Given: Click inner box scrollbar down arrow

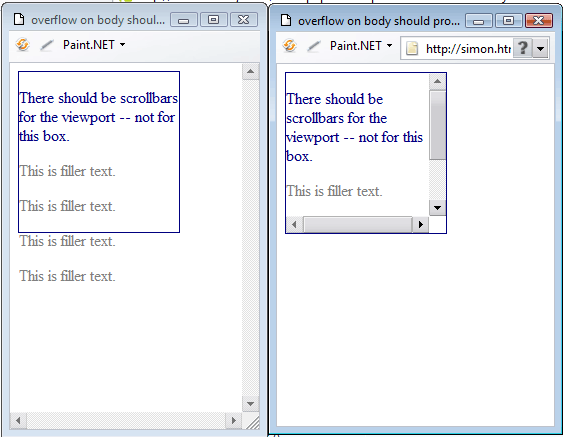Looking at the screenshot, I should point(438,208).
